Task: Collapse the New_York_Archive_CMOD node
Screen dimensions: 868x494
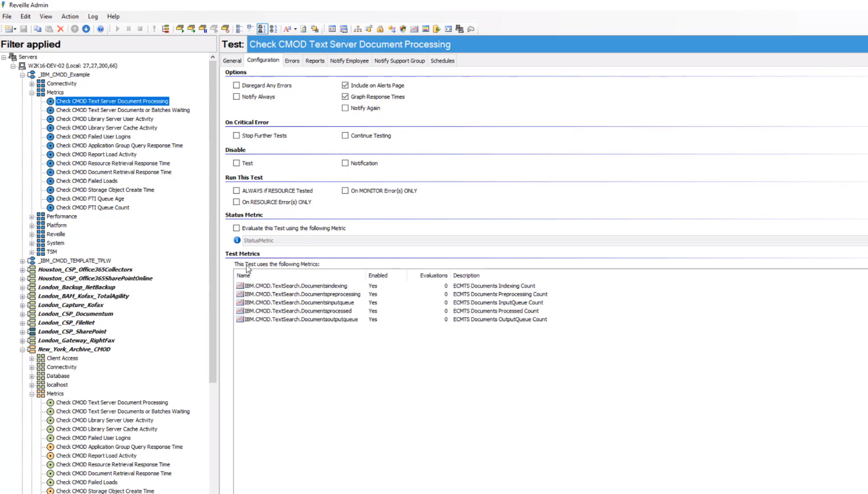Action: coord(24,350)
